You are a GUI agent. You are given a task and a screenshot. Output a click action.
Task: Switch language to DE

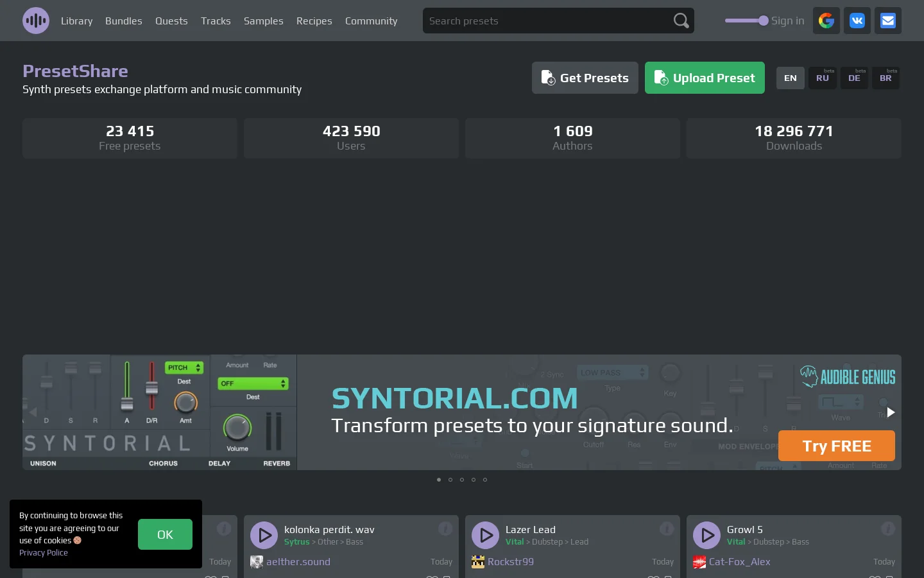(854, 78)
